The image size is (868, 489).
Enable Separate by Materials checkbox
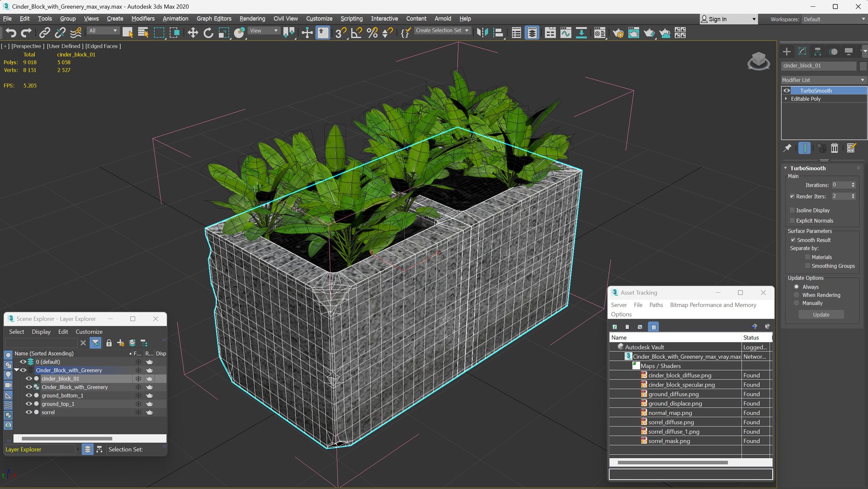coord(807,257)
